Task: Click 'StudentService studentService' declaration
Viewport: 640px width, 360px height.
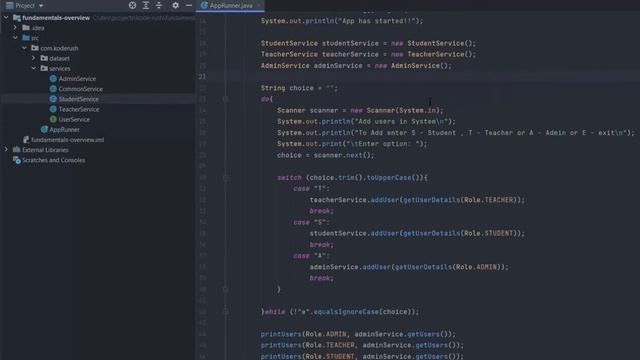Action: [x=369, y=43]
